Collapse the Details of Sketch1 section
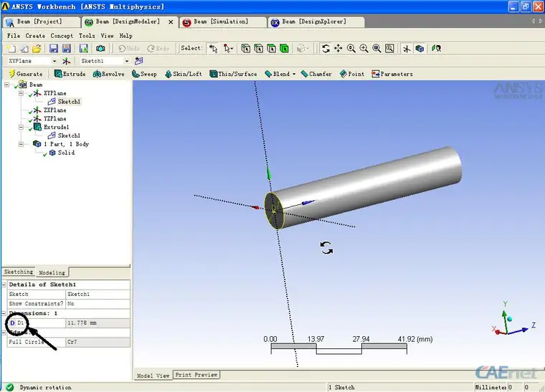 (x=4, y=285)
